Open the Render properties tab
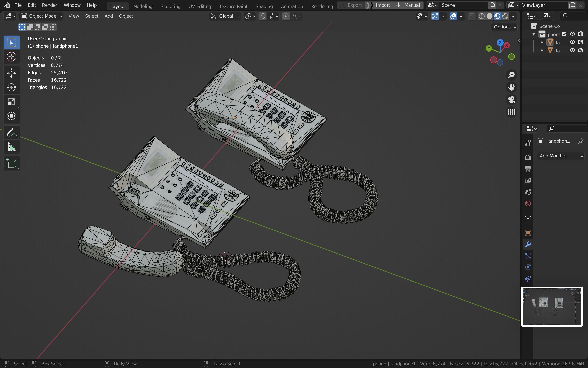Screen dimensions: 588x368 [528, 157]
